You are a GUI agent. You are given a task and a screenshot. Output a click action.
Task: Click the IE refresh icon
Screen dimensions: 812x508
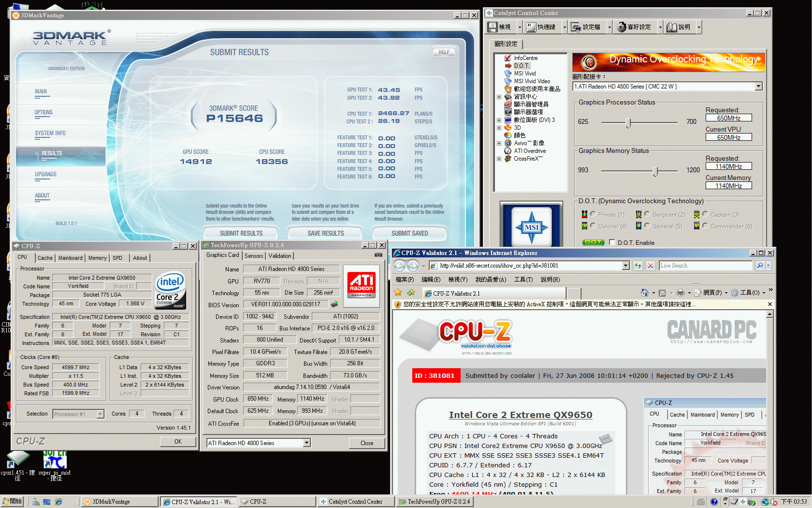point(638,266)
